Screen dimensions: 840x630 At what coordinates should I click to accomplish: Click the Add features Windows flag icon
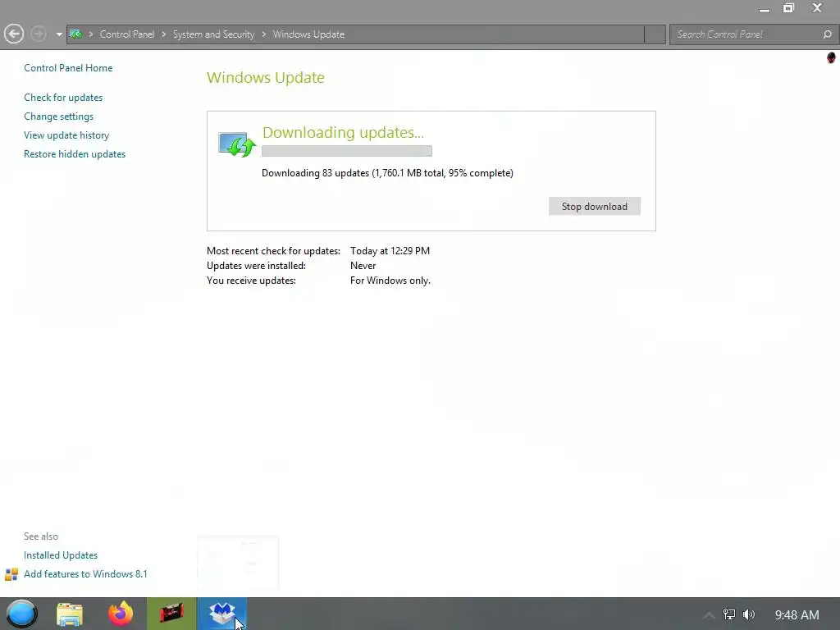click(11, 574)
